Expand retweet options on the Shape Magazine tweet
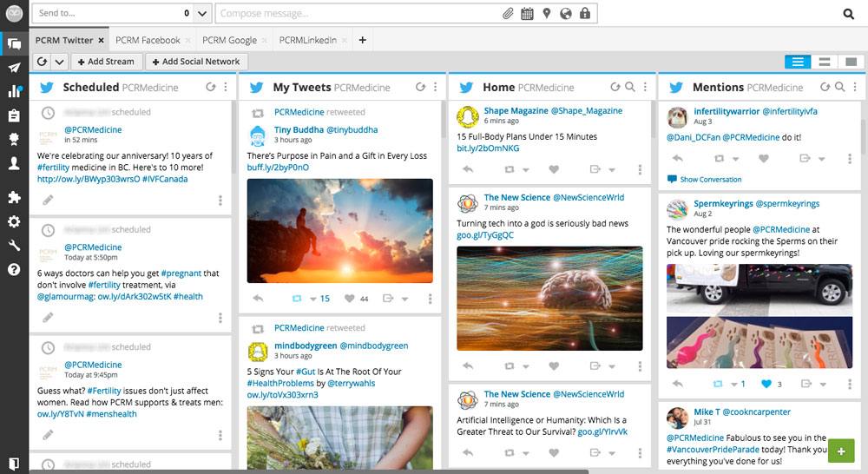Screen dimensions: 868x474 point(526,170)
